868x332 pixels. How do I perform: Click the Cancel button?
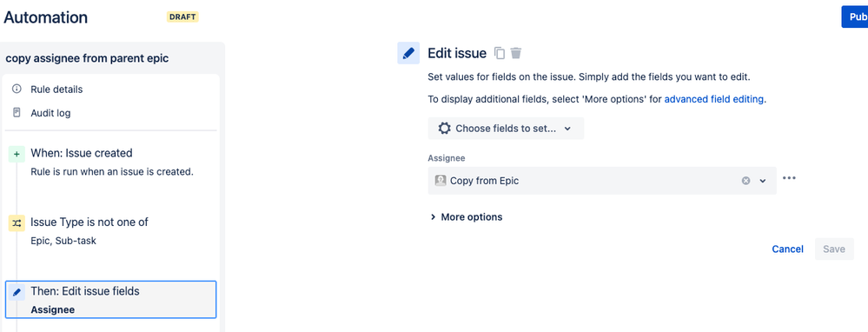788,249
